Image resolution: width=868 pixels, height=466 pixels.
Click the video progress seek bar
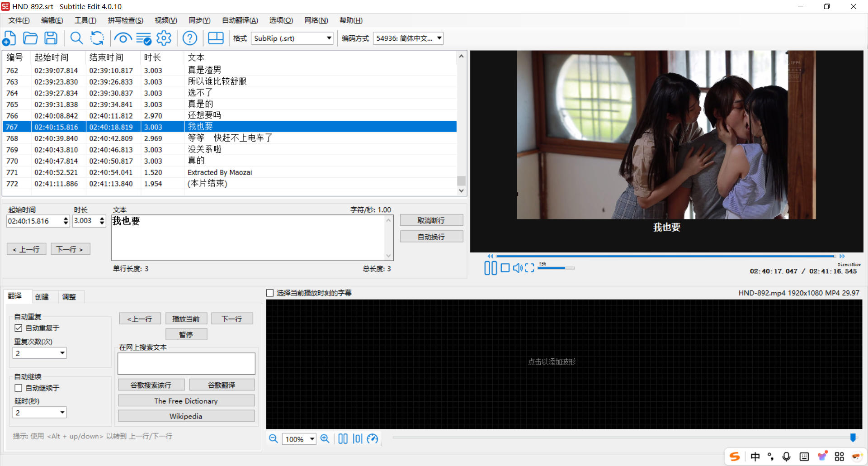(x=666, y=256)
